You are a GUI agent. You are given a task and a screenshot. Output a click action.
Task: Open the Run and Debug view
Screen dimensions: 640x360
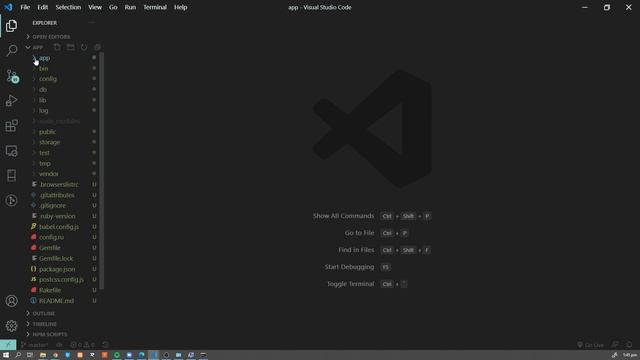coord(11,100)
